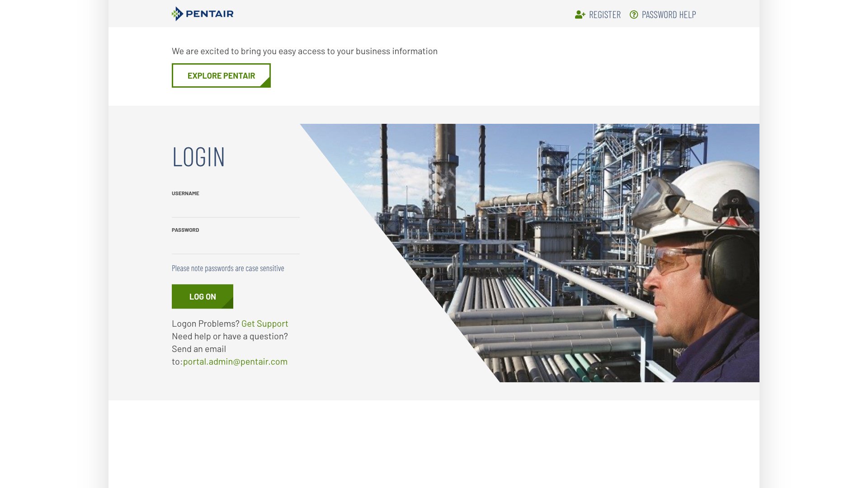
Task: Click the PASSWORD field label
Action: click(x=185, y=230)
